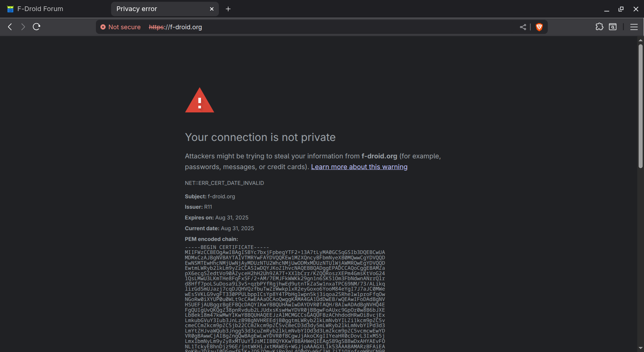
Task: Navigate back to the previous page
Action: pos(10,27)
